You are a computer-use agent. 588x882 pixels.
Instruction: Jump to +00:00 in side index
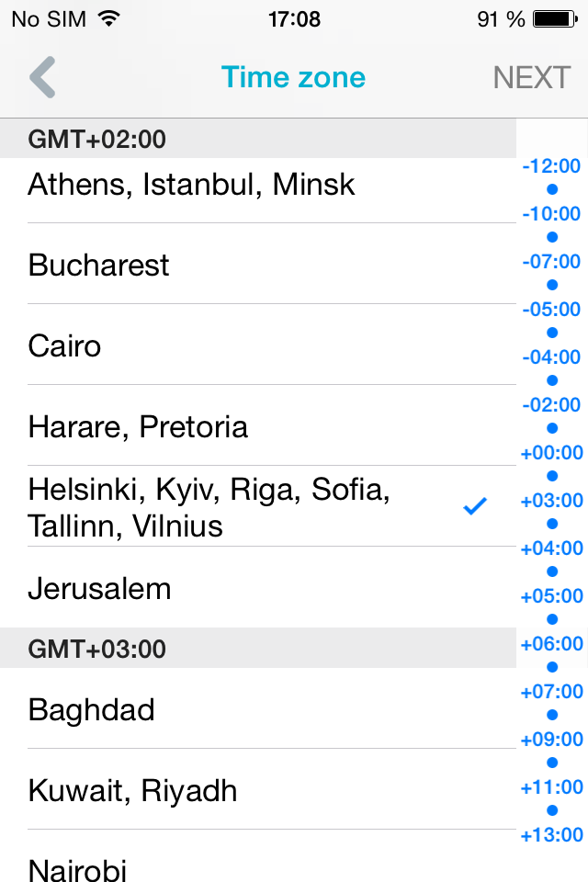551,453
